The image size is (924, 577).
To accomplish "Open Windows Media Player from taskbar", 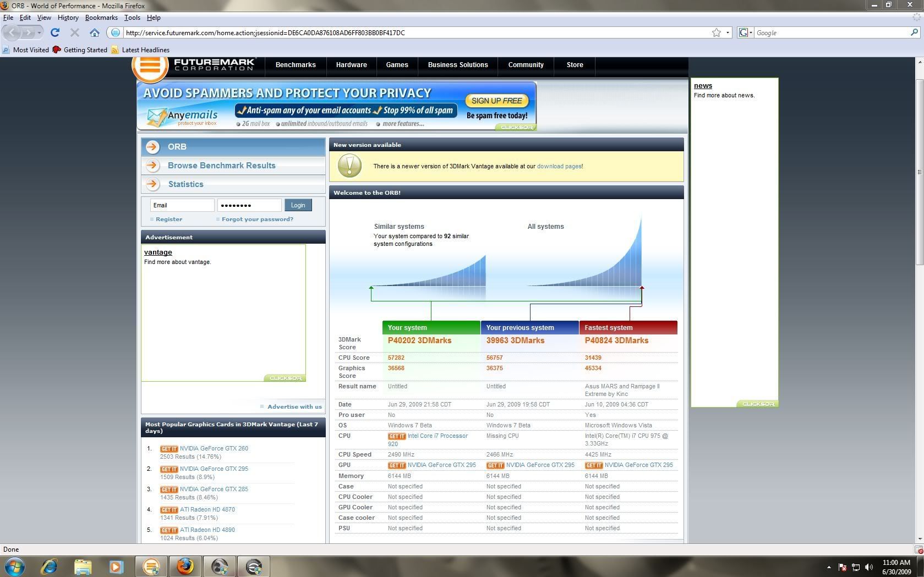I will click(116, 567).
